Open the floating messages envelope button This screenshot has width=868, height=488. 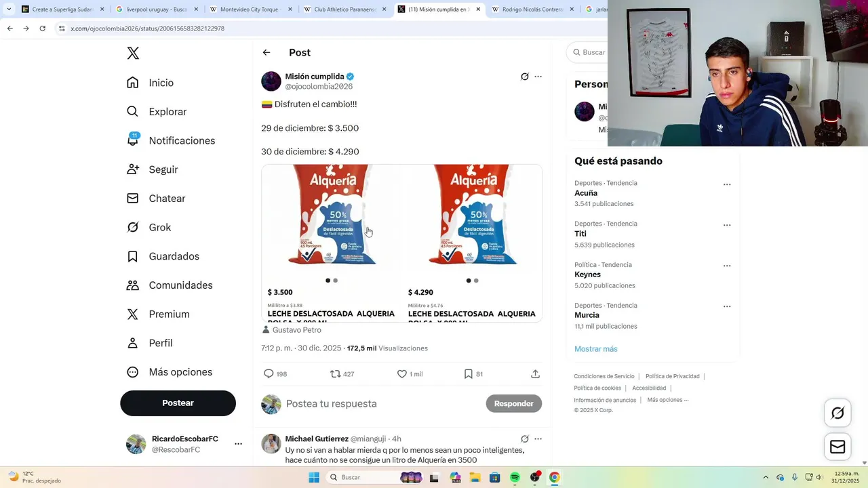837,447
